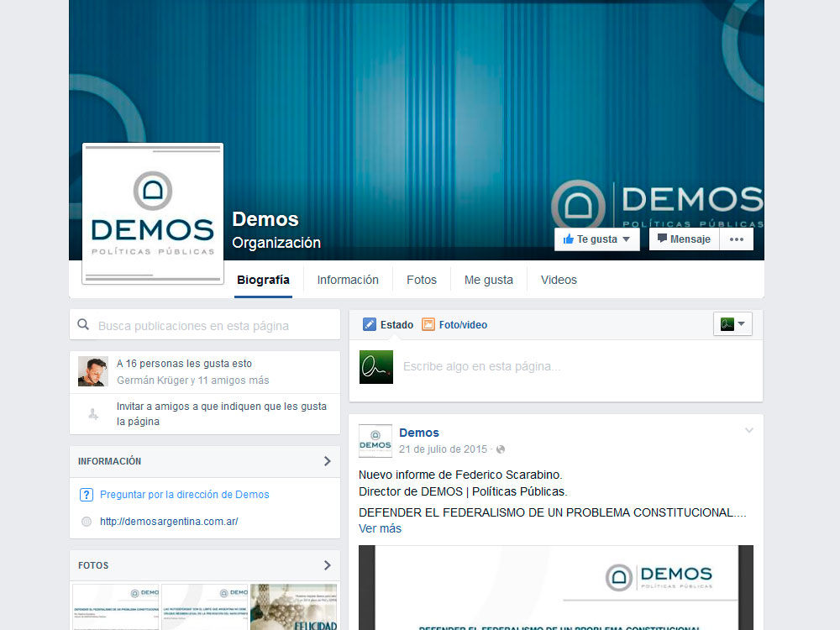Click the public audience globe icon
840x630 pixels.
point(501,449)
